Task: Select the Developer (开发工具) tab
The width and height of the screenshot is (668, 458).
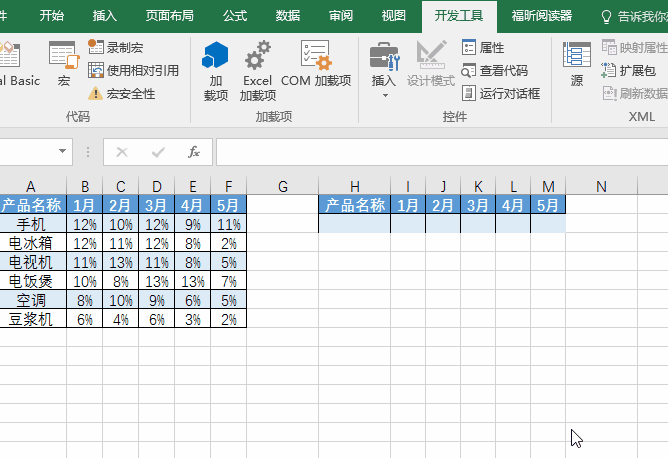Action: 459,16
